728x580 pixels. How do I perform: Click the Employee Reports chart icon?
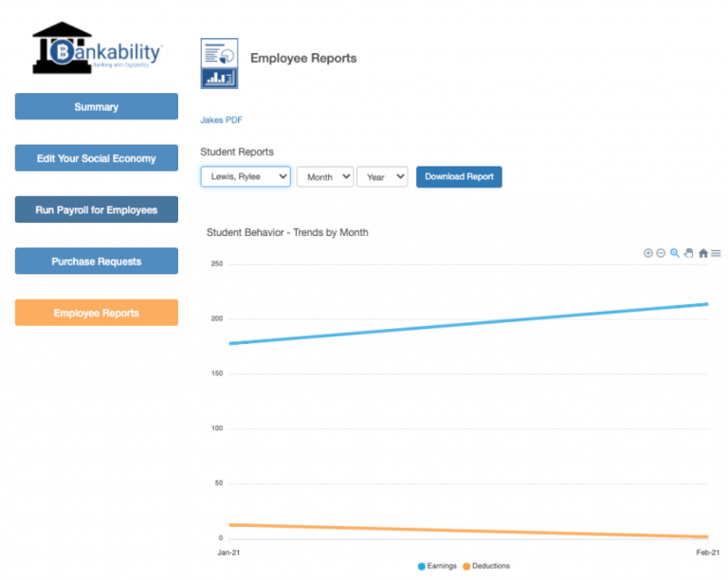(219, 63)
